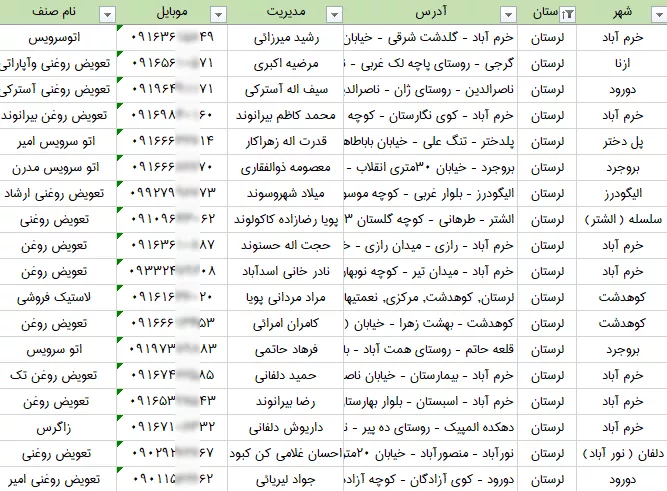Select the cell سیف اله آسترکی
The width and height of the screenshot is (667, 491).
[285, 90]
